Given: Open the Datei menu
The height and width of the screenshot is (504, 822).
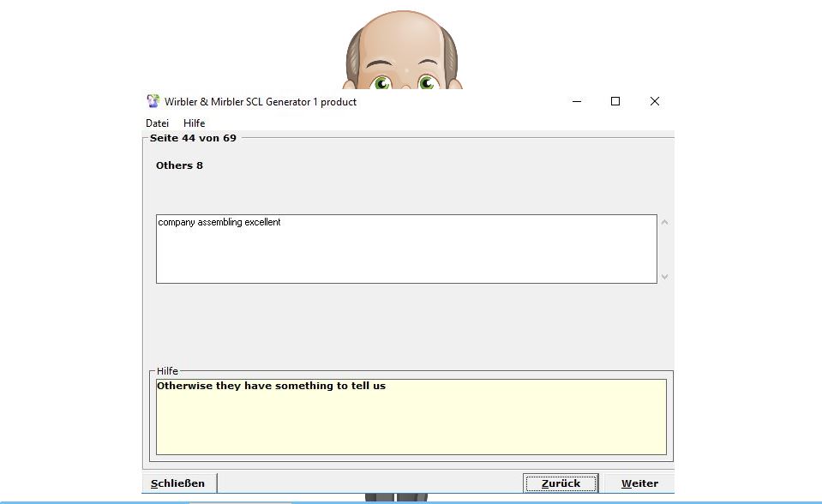Looking at the screenshot, I should [157, 123].
